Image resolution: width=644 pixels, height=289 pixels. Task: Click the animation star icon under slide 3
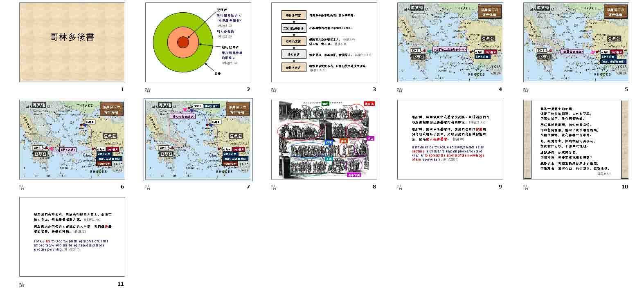(274, 90)
